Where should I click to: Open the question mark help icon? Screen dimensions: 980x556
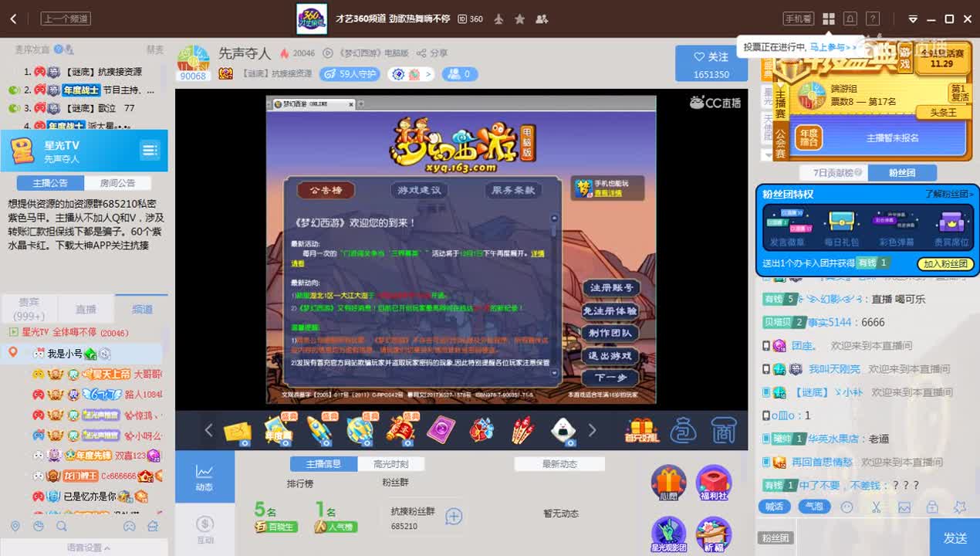coord(873,19)
